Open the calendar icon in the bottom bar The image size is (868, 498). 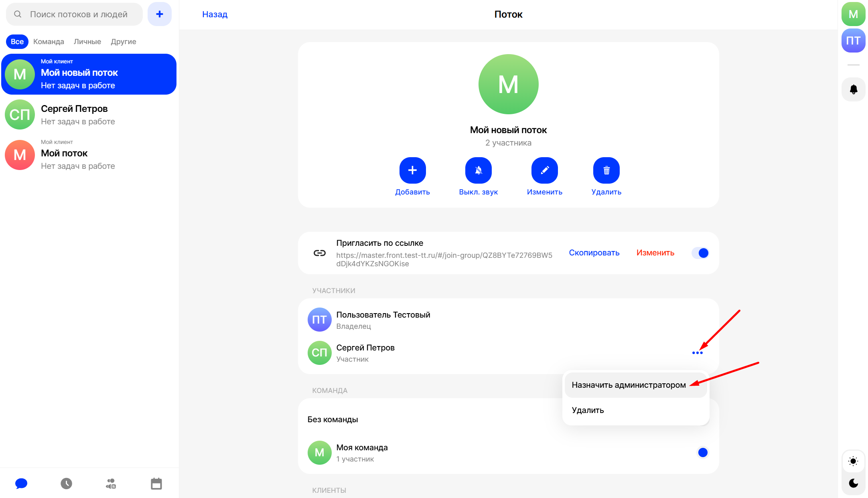point(156,484)
